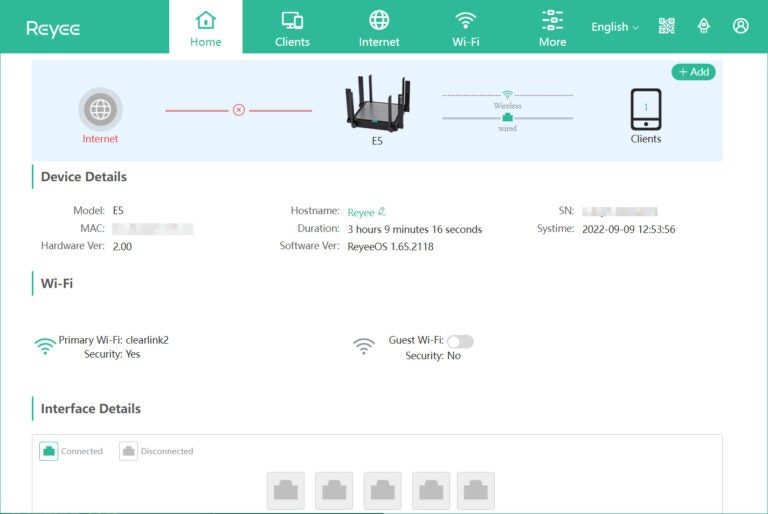Open the user account icon
Viewport: 768px width, 514px height.
click(740, 26)
